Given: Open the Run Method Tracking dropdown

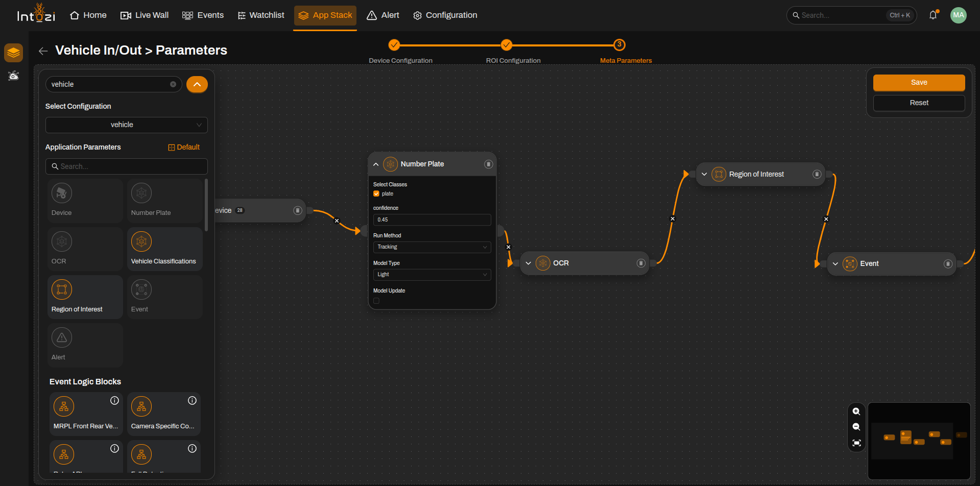Looking at the screenshot, I should tap(432, 247).
